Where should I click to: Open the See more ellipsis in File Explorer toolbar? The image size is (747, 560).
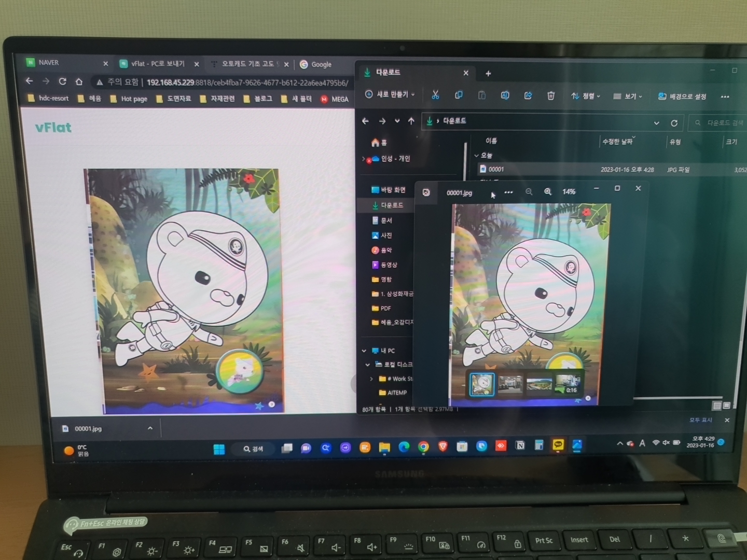click(725, 96)
